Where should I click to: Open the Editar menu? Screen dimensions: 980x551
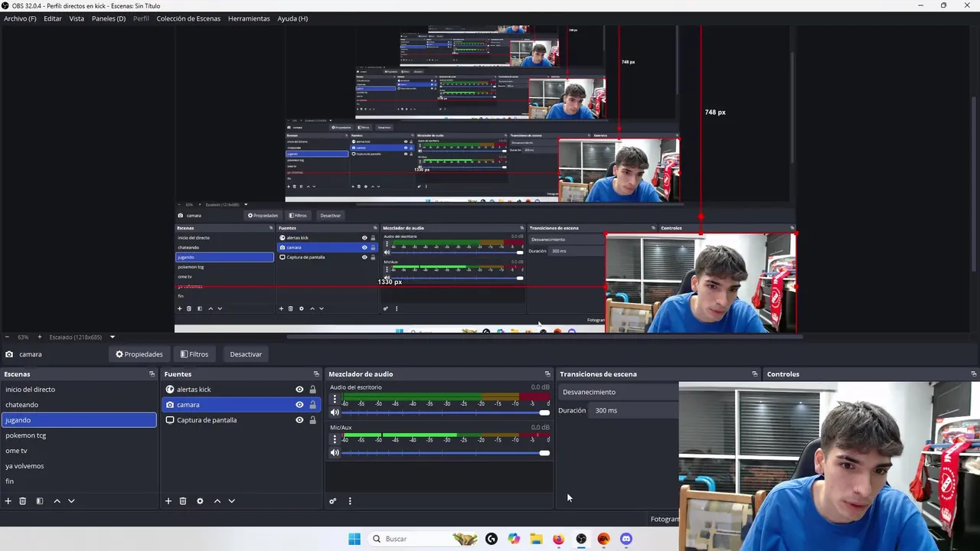tap(53, 18)
